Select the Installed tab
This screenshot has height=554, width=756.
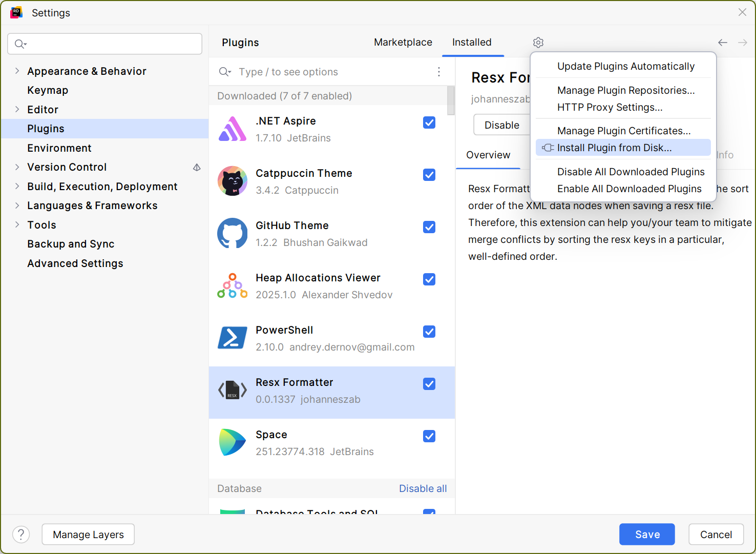(472, 43)
